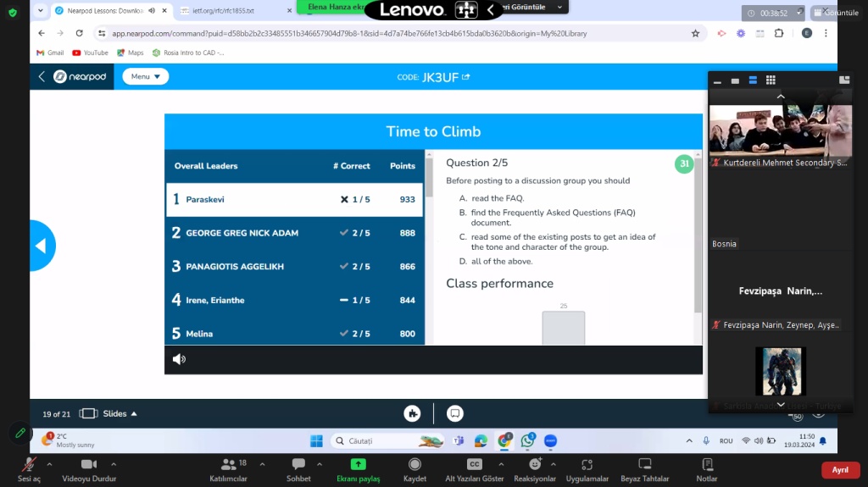
Task: Open the whiteboard icon in Nearpod footer
Action: click(x=455, y=413)
